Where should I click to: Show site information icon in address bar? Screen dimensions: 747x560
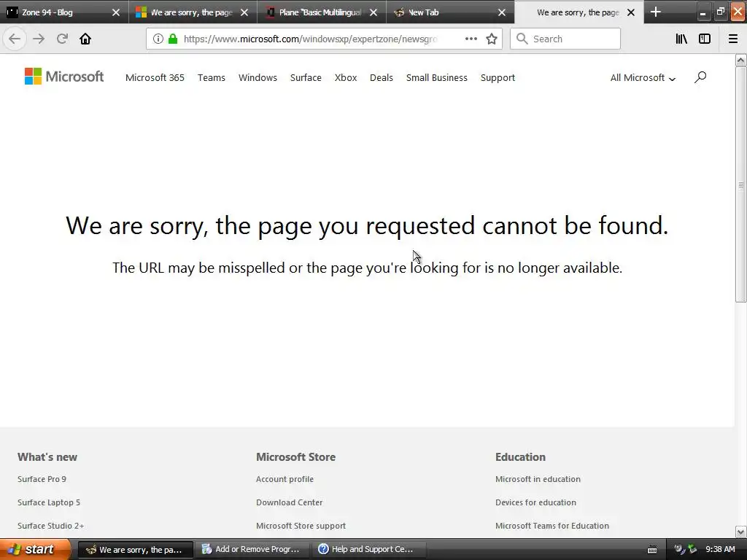point(158,39)
